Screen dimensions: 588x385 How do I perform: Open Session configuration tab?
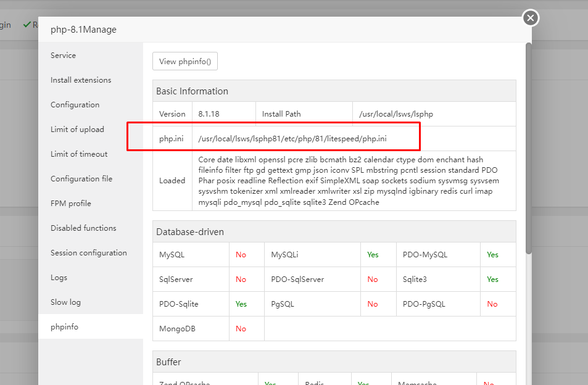pos(89,253)
